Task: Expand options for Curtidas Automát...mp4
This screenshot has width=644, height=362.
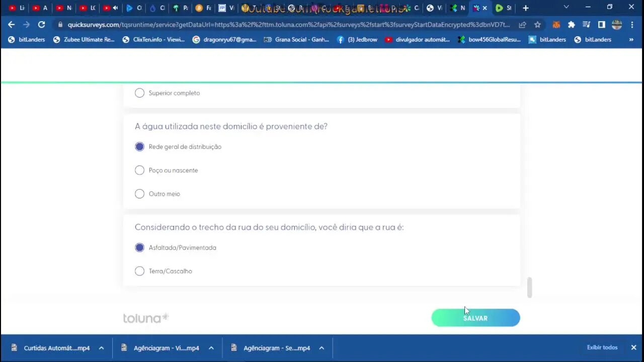Action: (101, 348)
